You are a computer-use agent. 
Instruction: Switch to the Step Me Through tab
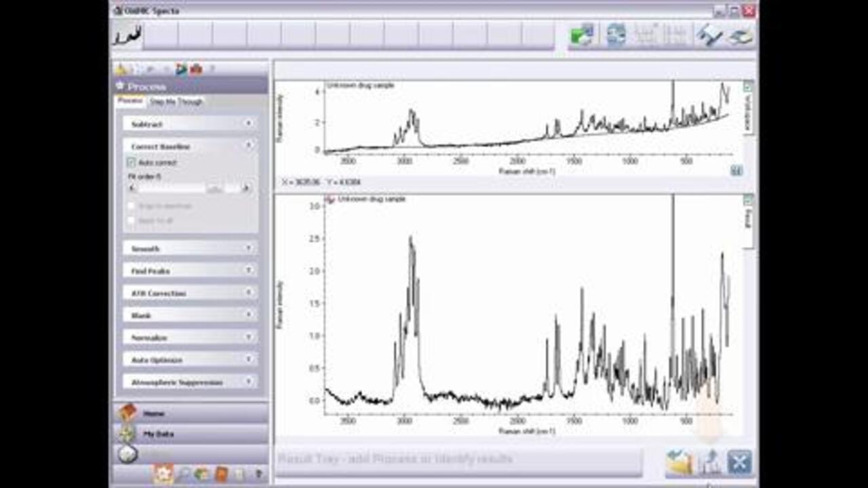pos(176,102)
